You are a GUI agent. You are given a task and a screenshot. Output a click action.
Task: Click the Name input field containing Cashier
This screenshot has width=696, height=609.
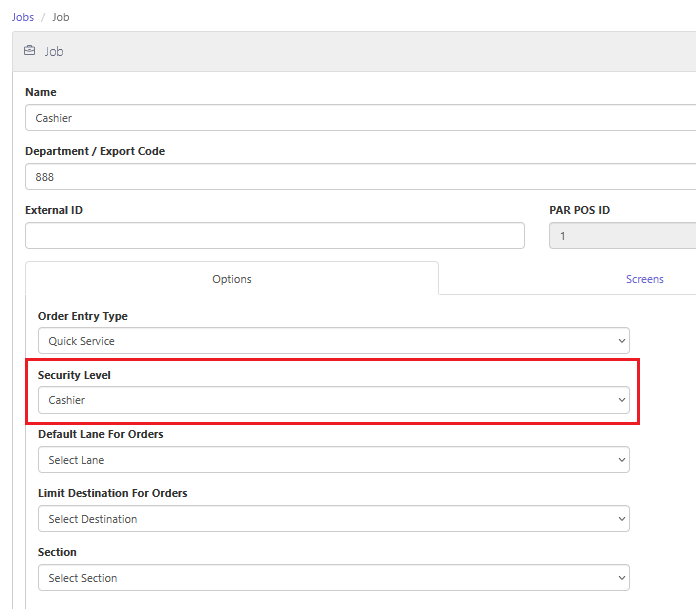360,118
